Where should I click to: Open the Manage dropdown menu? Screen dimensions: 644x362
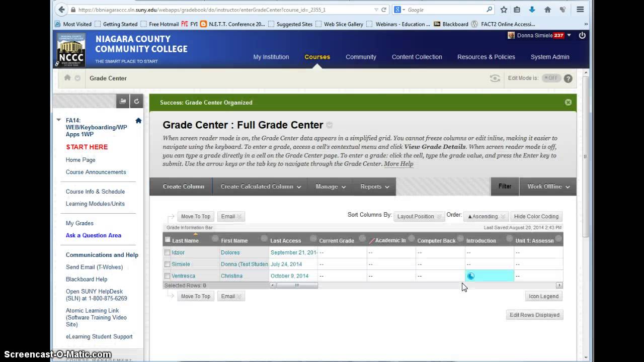tap(331, 187)
